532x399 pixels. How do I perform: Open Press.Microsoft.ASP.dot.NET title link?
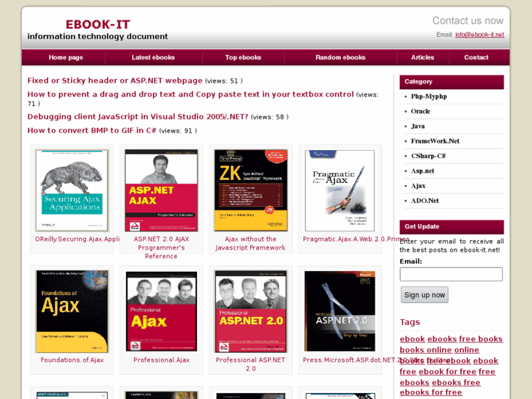[x=377, y=360]
